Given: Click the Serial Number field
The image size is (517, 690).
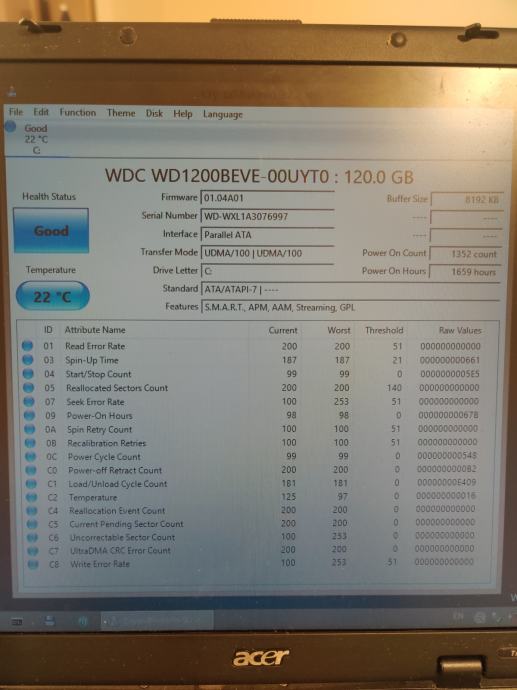Looking at the screenshot, I should (x=267, y=216).
